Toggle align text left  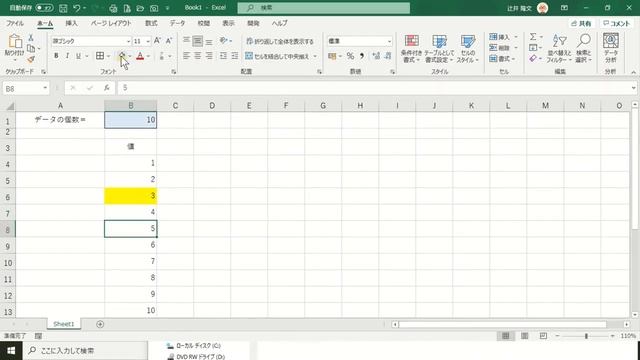[x=187, y=56]
